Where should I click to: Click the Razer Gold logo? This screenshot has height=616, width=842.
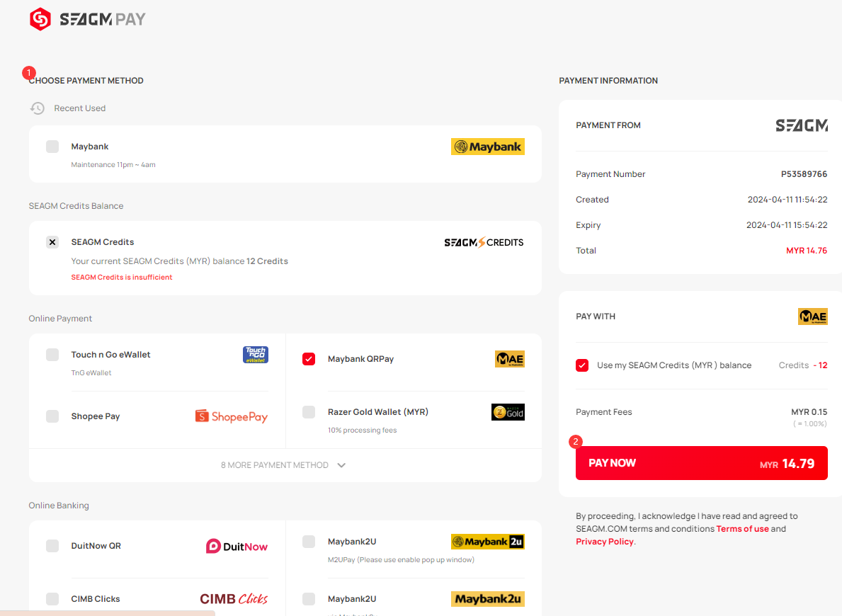(508, 412)
